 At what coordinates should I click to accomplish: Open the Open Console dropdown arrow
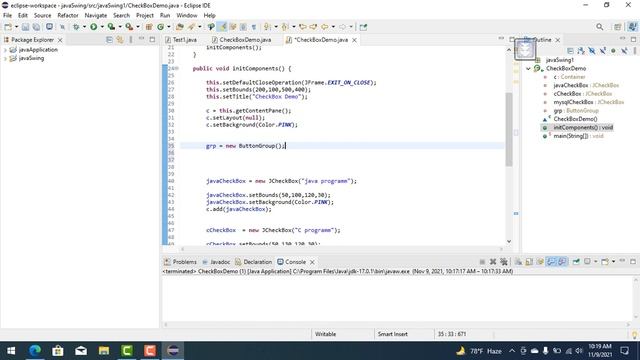coord(613,262)
